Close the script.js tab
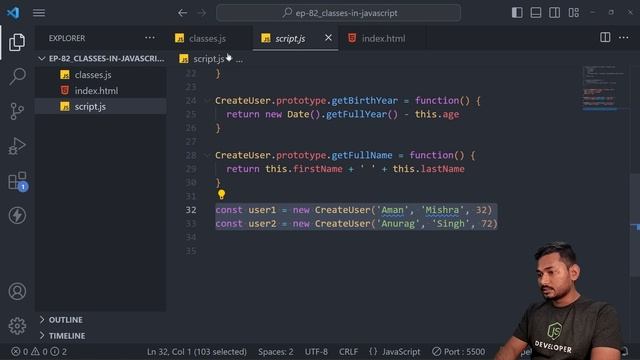The width and height of the screenshot is (640, 360). click(x=328, y=38)
